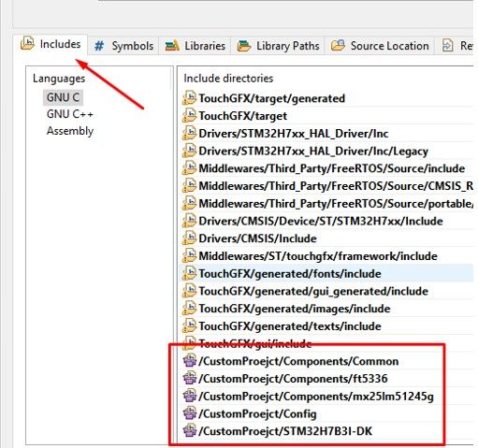This screenshot has height=448, width=478.
Task: Select the TouchGFX/target include directory text
Action: point(243,116)
